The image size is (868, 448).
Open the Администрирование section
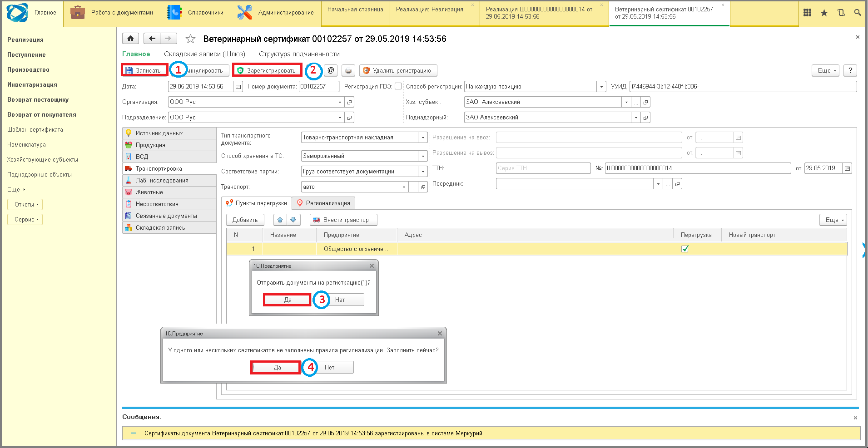point(275,13)
